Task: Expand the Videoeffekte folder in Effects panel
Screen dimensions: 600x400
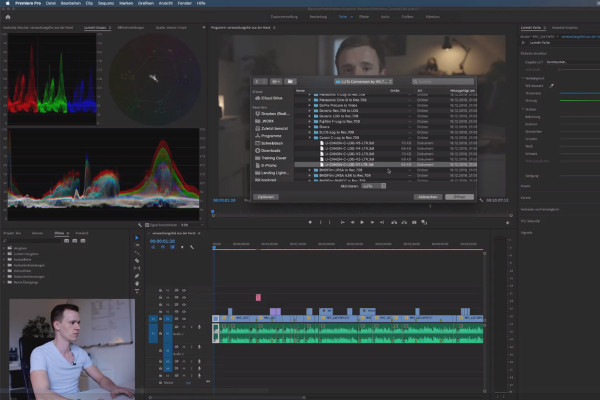Action: pos(5,271)
